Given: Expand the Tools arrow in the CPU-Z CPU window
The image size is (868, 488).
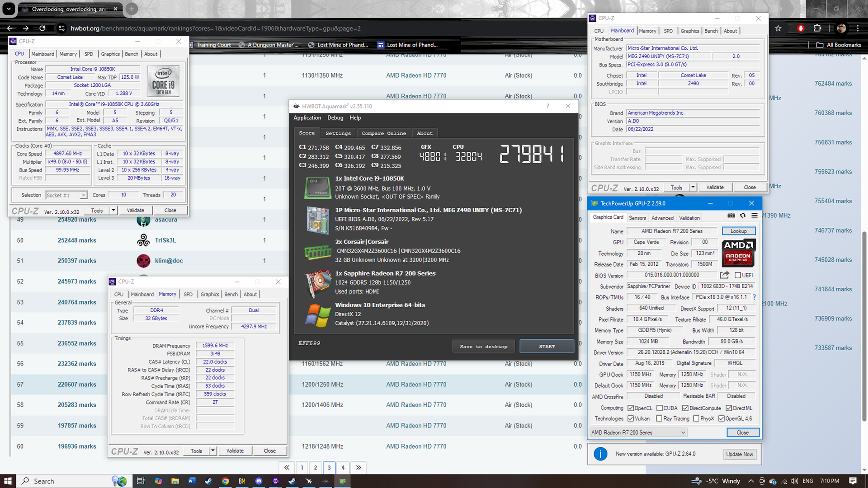Looking at the screenshot, I should pos(113,210).
